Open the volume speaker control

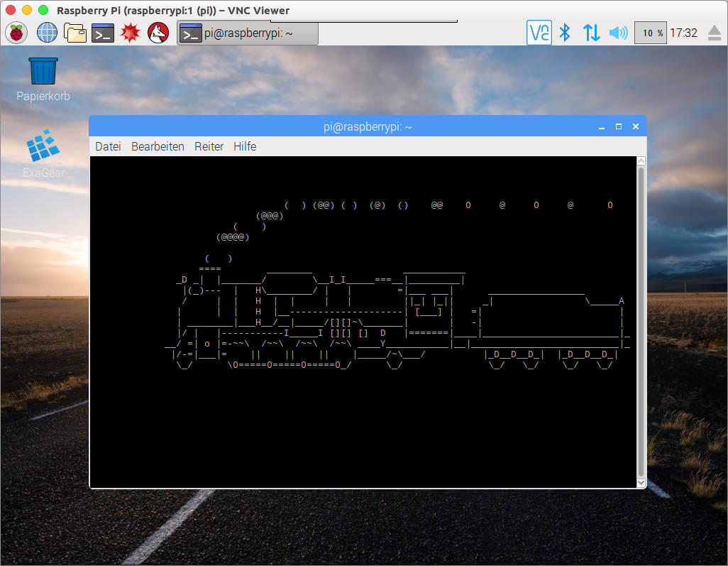click(x=619, y=33)
